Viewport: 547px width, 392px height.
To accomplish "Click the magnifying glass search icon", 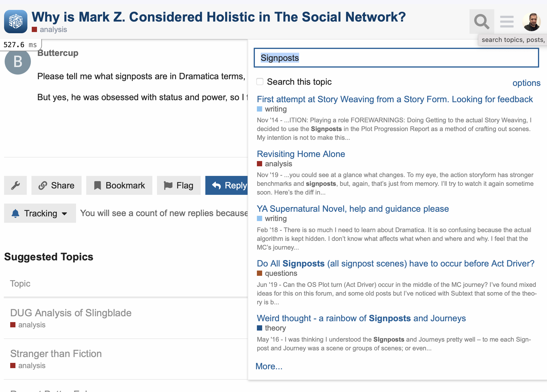I will pos(481,22).
